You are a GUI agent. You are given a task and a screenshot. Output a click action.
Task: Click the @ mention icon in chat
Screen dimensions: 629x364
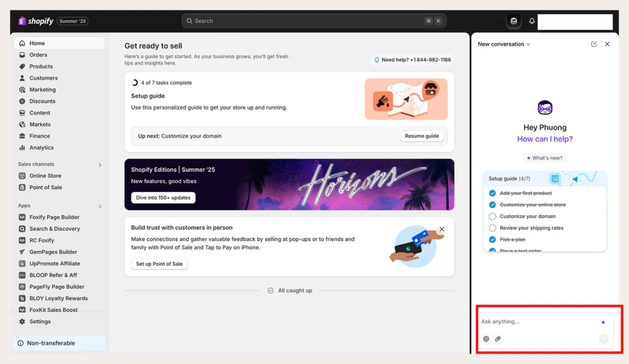click(x=486, y=339)
